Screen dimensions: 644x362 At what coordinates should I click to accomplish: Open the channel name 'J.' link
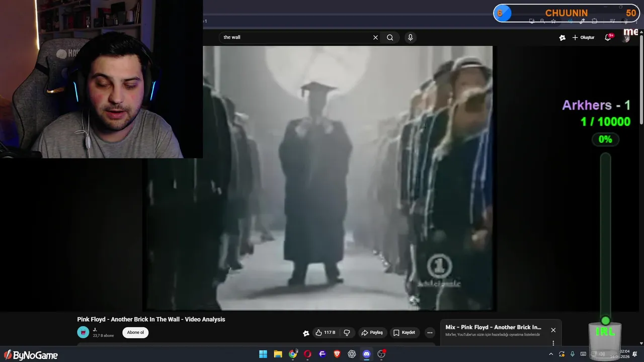point(95,330)
